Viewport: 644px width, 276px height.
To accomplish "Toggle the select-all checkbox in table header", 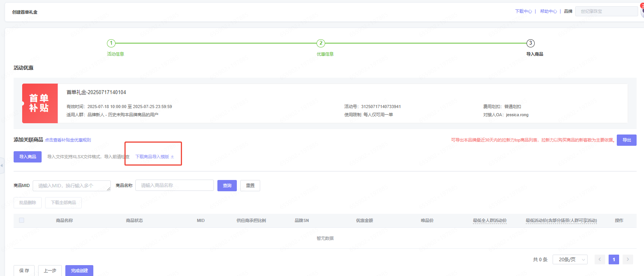I will pos(22,220).
